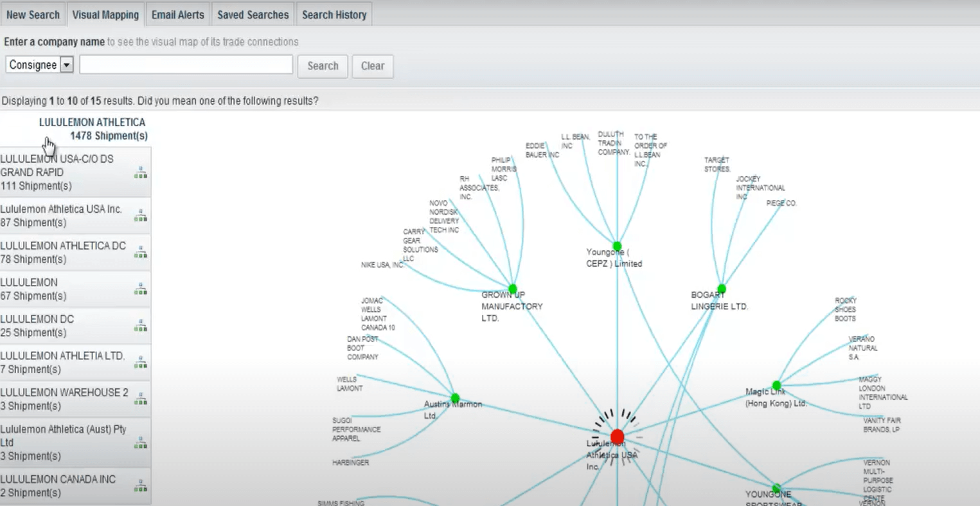Select the green Magic Link (Hong Kong) Ltd. node

[776, 386]
